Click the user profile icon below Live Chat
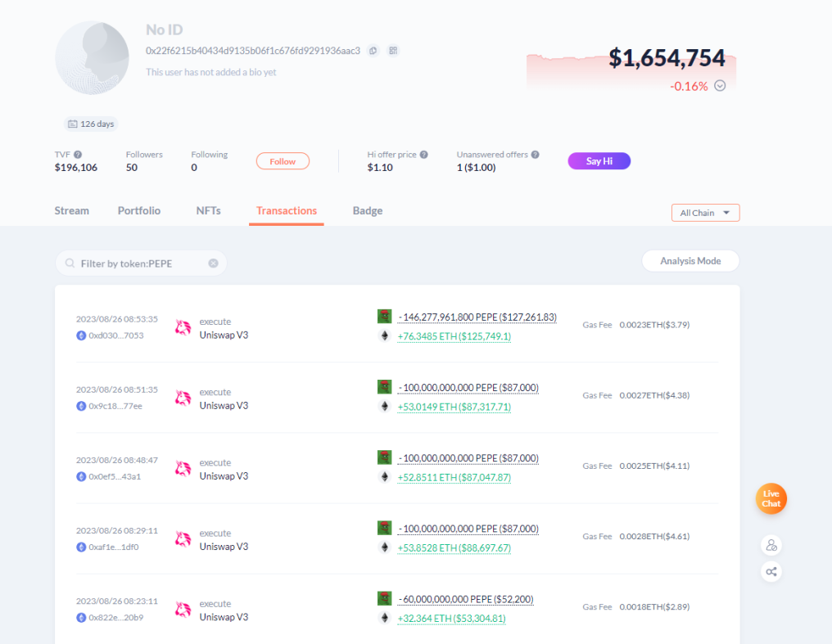Viewport: 832px width, 644px height. click(x=771, y=545)
